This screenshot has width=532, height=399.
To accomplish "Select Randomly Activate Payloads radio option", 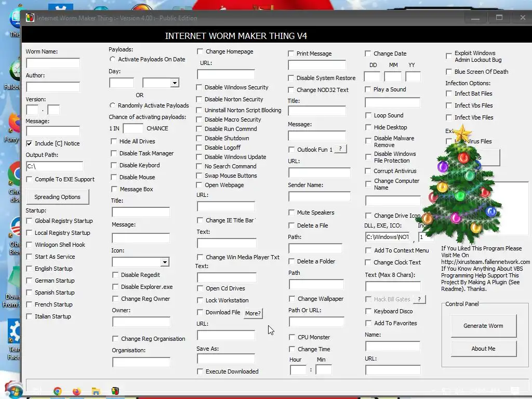I will [x=112, y=105].
